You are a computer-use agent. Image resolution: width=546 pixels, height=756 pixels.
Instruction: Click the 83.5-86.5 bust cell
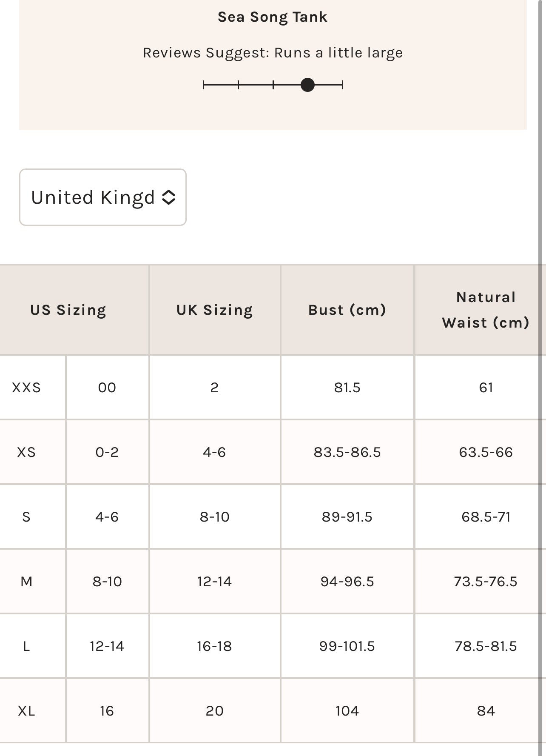pyautogui.click(x=347, y=452)
